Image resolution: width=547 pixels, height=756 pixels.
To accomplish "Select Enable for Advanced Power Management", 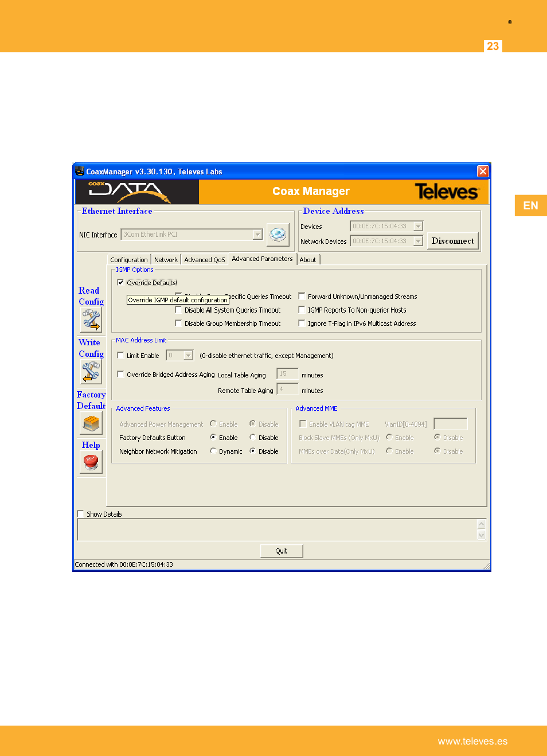I will click(x=213, y=424).
